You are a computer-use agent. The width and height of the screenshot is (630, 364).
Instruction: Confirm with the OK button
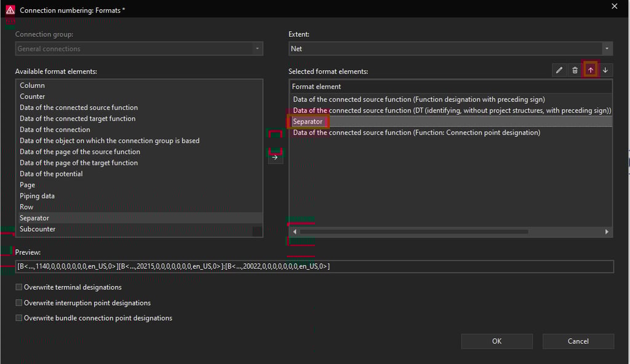point(496,341)
